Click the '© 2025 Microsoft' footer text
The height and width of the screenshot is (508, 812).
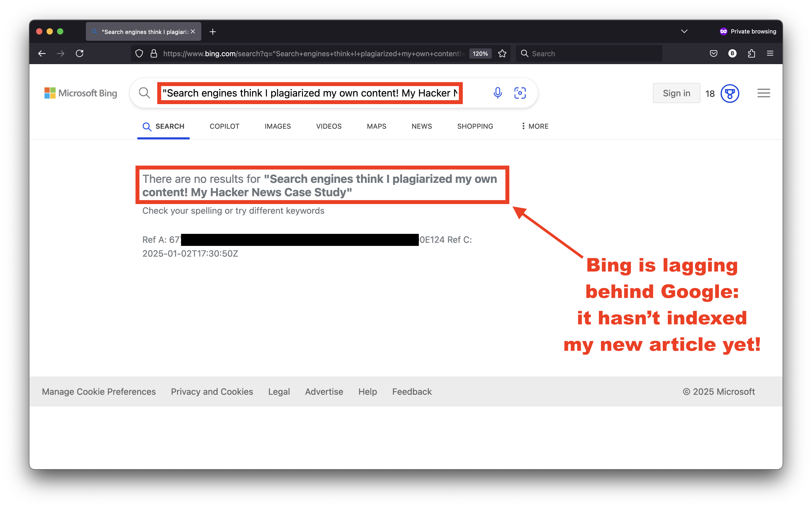[719, 391]
